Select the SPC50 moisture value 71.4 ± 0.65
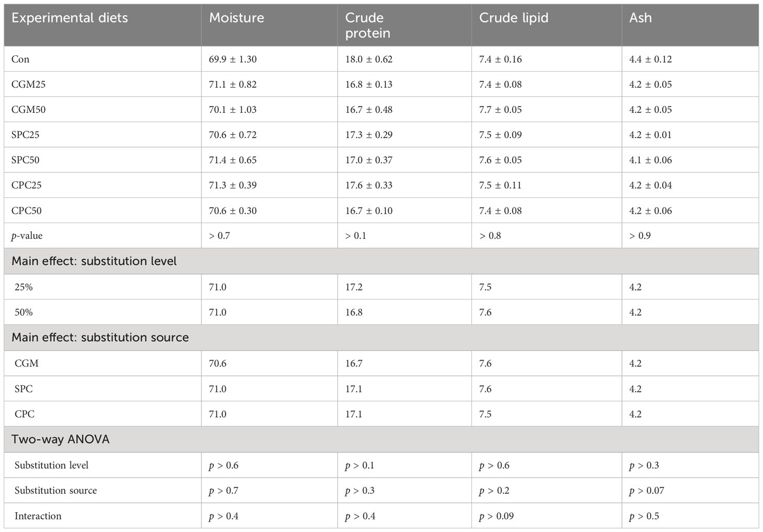This screenshot has width=763, height=532. click(x=233, y=160)
